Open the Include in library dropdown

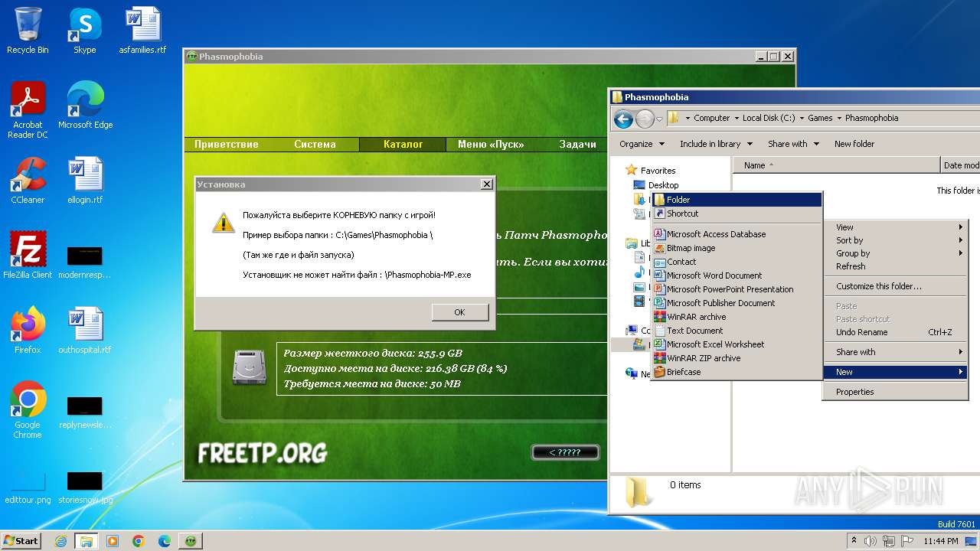click(x=716, y=144)
